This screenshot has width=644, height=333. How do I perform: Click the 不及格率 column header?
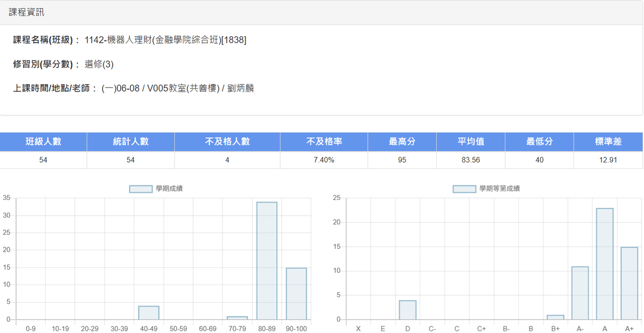[x=324, y=142]
